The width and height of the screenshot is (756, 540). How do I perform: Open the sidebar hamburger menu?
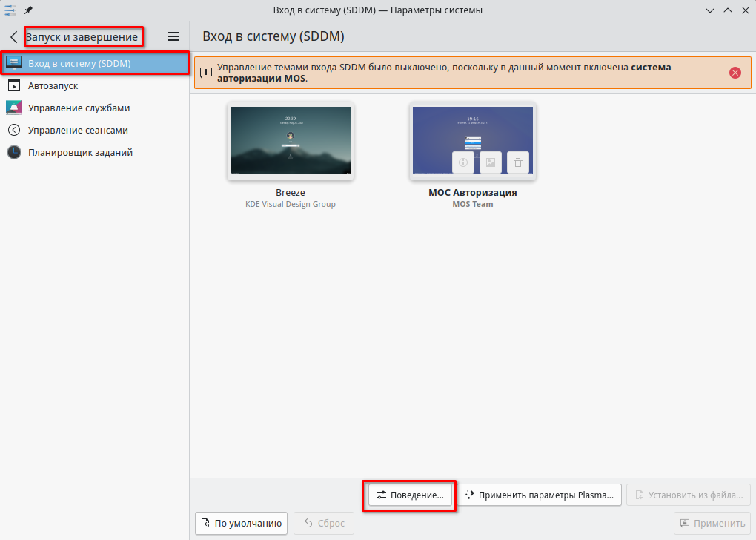[x=173, y=36]
